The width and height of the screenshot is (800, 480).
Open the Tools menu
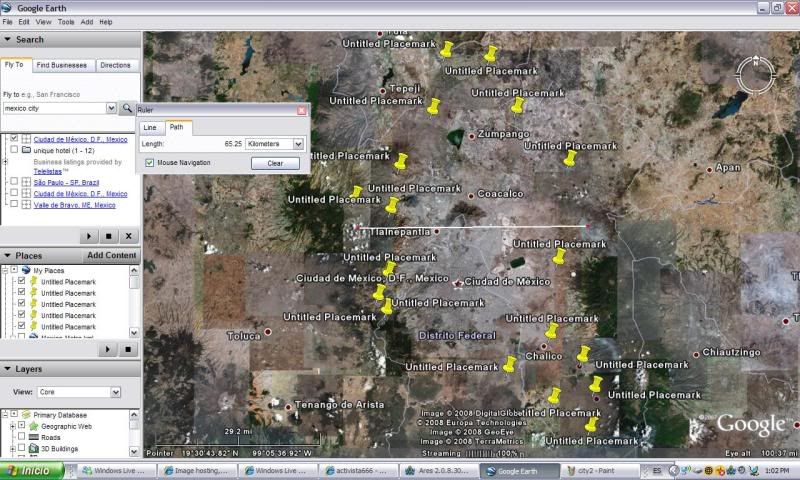tap(66, 21)
